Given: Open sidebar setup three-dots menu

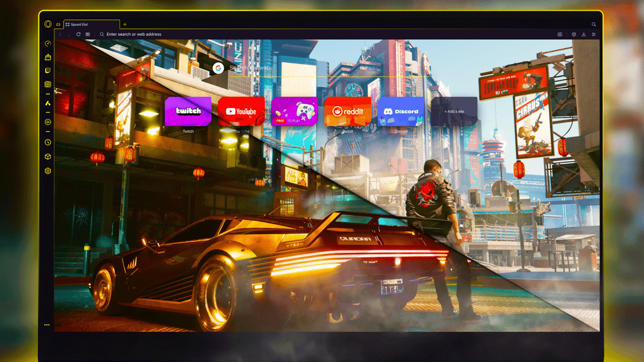Looking at the screenshot, I should [x=47, y=325].
